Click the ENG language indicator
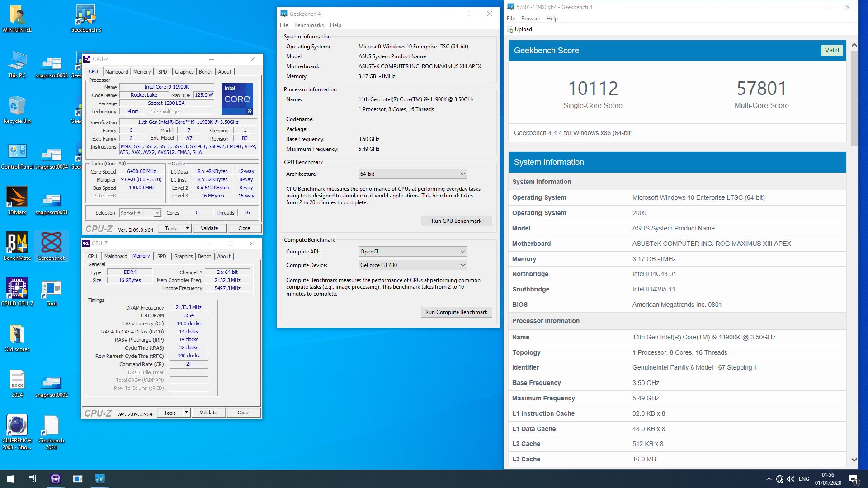 pyautogui.click(x=804, y=479)
